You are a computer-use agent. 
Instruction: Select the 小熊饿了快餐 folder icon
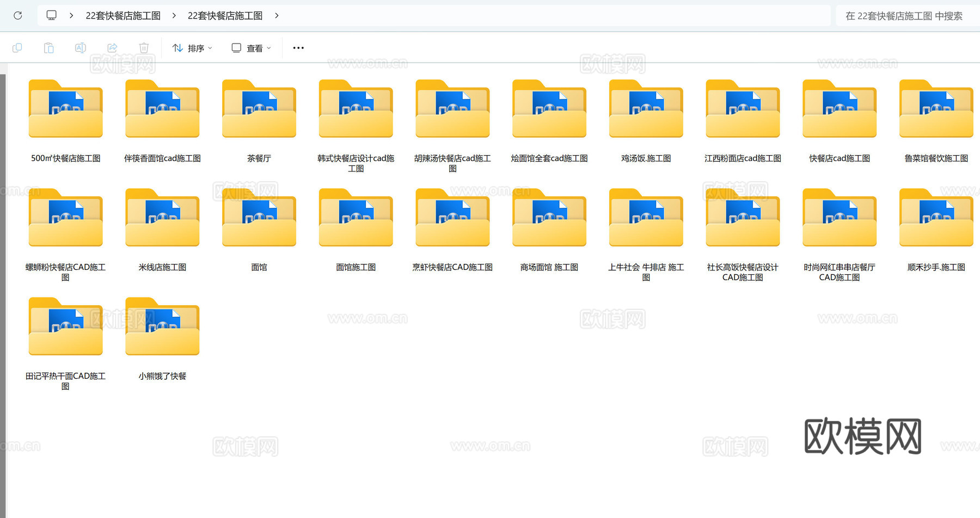162,326
